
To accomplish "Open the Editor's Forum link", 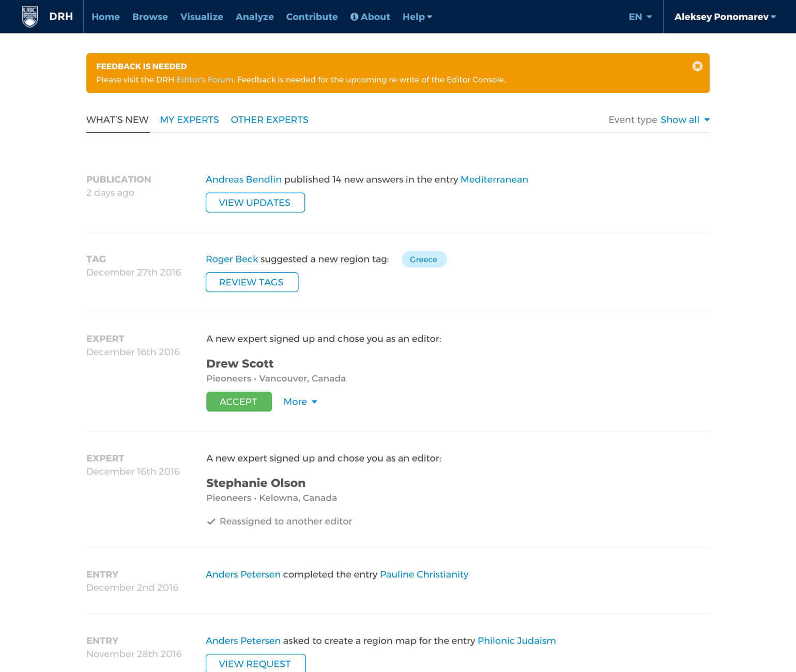I will click(x=205, y=80).
